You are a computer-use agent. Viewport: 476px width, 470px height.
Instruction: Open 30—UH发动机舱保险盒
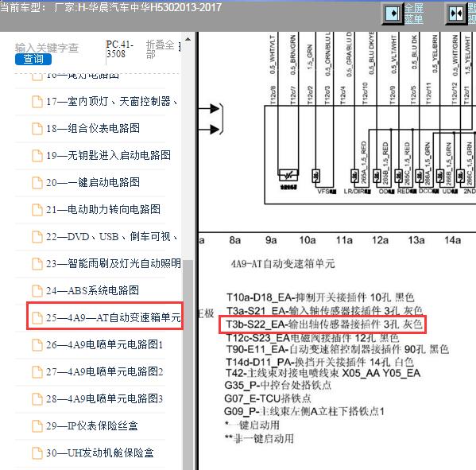pos(100,453)
